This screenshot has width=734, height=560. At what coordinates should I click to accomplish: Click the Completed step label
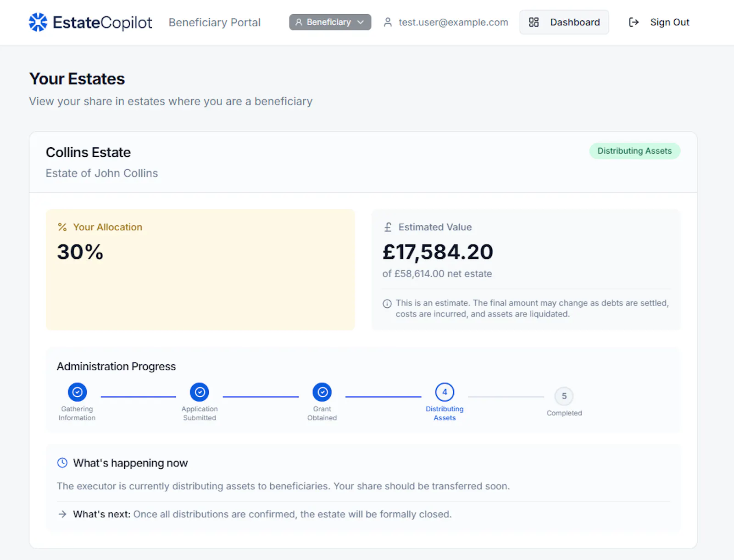tap(564, 413)
